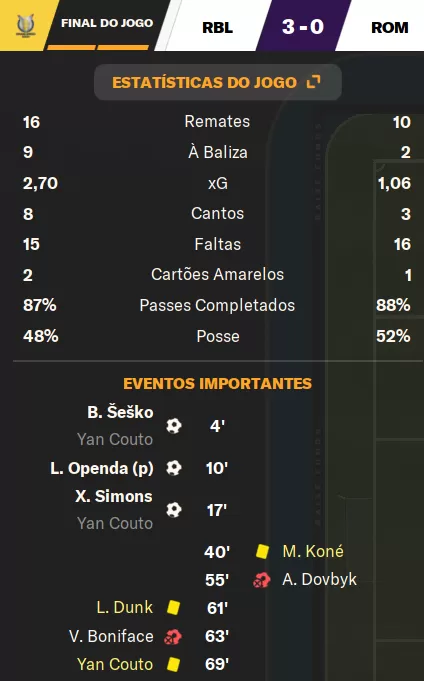The height and width of the screenshot is (681, 424).
Task: Click the penalty goal ball icon at 10'
Action: click(x=174, y=468)
